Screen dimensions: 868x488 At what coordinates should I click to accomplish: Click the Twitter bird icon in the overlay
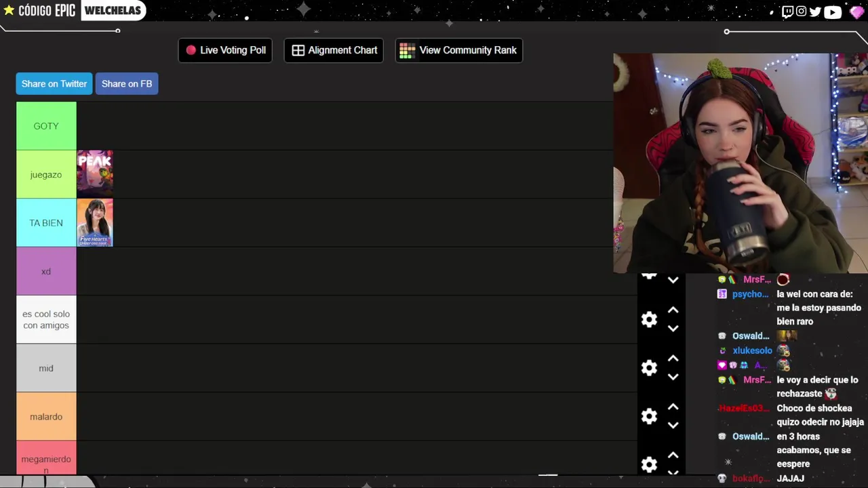coord(815,12)
